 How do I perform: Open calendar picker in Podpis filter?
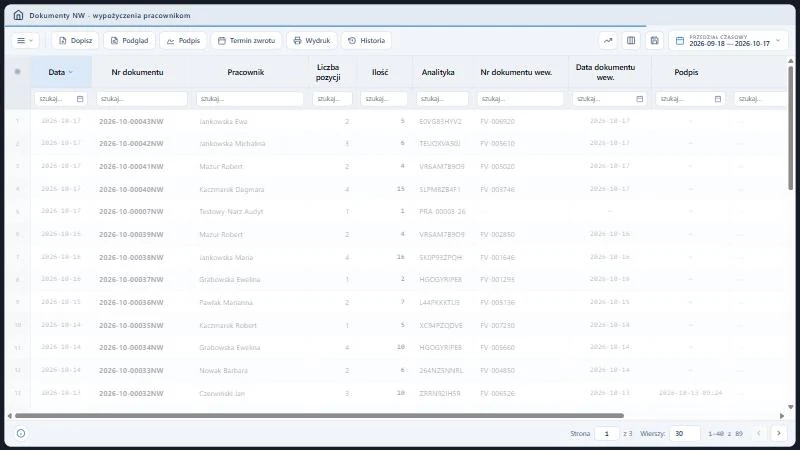[717, 99]
